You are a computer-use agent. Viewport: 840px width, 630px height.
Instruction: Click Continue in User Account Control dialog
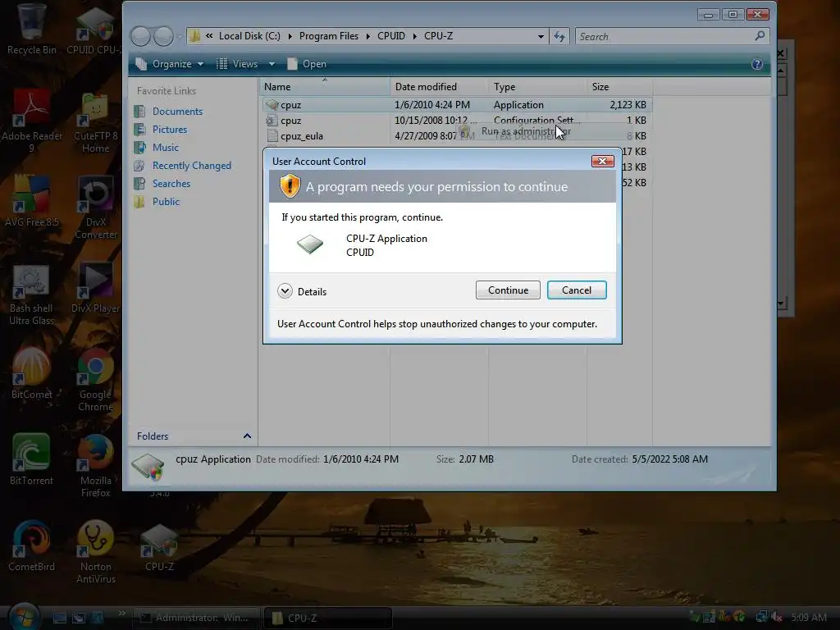[507, 290]
